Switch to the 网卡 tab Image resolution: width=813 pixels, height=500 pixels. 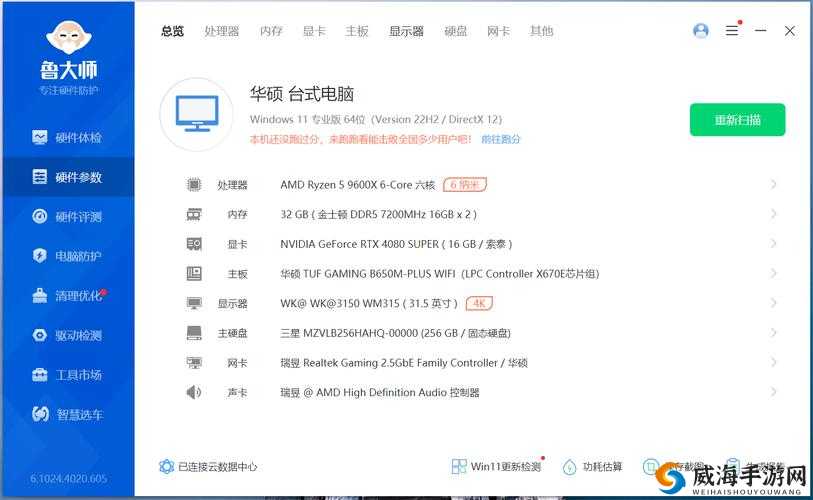click(x=498, y=31)
